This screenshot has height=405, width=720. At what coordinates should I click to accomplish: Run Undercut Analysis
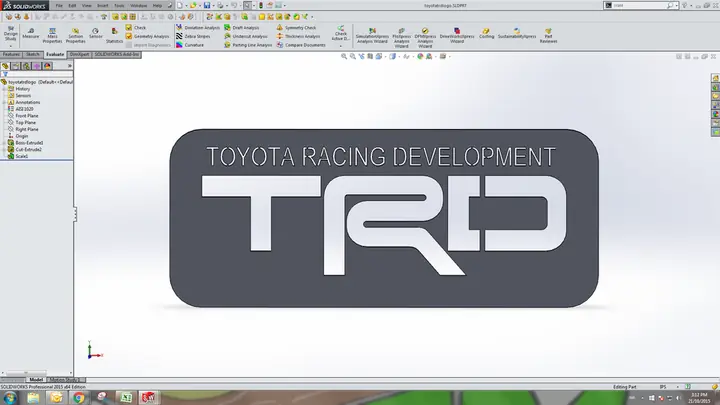pos(246,36)
